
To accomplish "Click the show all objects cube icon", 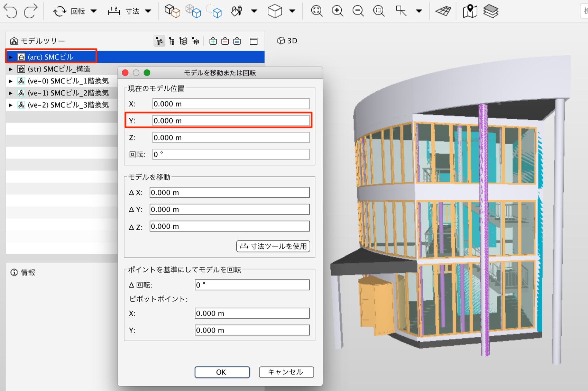I will point(172,11).
